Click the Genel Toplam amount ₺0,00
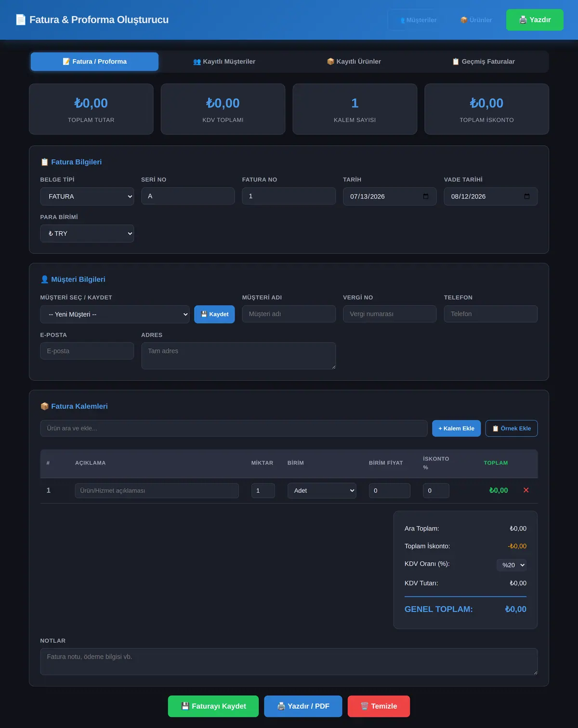The image size is (578, 728). pyautogui.click(x=515, y=609)
